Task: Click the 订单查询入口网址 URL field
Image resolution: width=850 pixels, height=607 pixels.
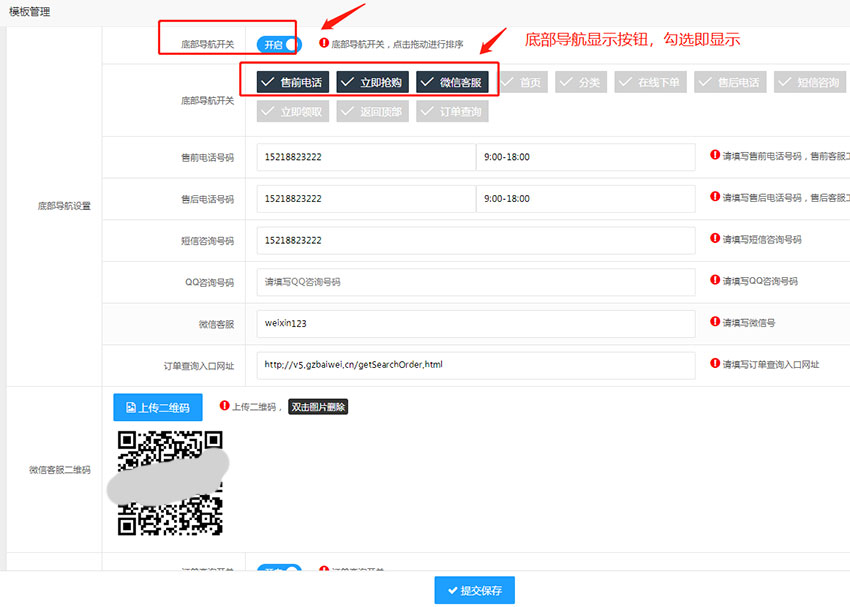Action: point(476,366)
